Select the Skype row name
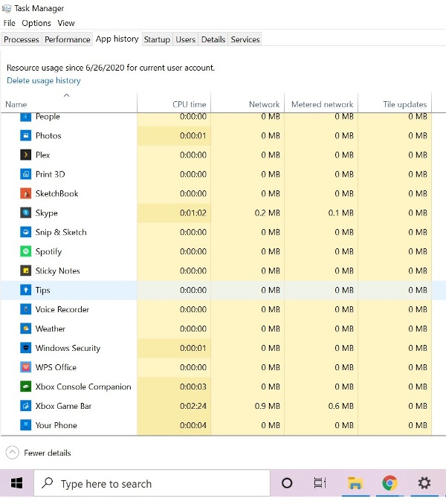This screenshot has width=446, height=504. pyautogui.click(x=46, y=213)
